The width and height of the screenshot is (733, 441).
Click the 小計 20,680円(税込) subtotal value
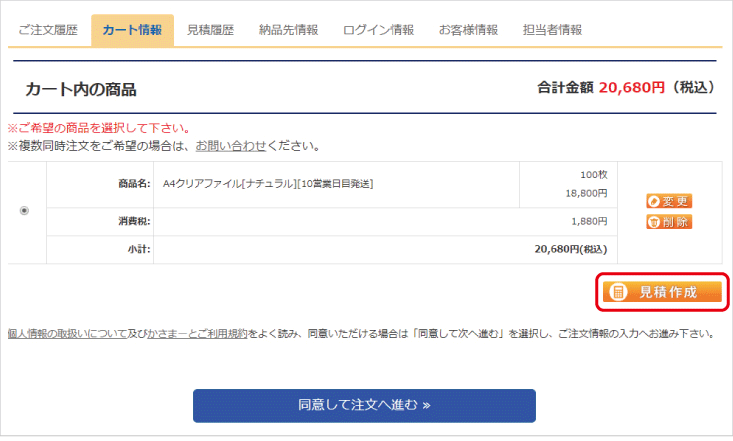(x=570, y=249)
